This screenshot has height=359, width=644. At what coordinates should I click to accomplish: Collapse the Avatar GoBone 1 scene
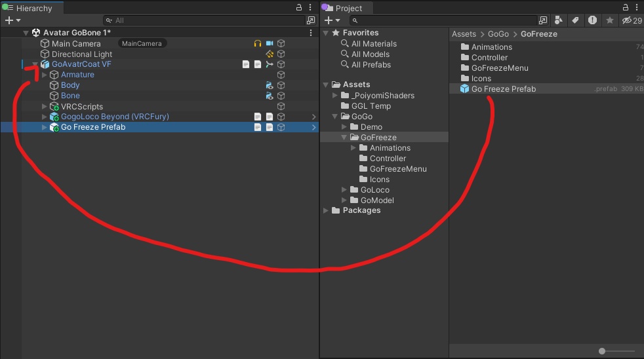(x=26, y=33)
